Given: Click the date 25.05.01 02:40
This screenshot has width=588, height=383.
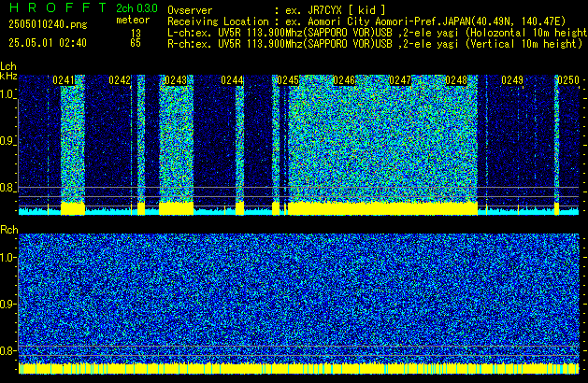Looking at the screenshot, I should tap(48, 43).
